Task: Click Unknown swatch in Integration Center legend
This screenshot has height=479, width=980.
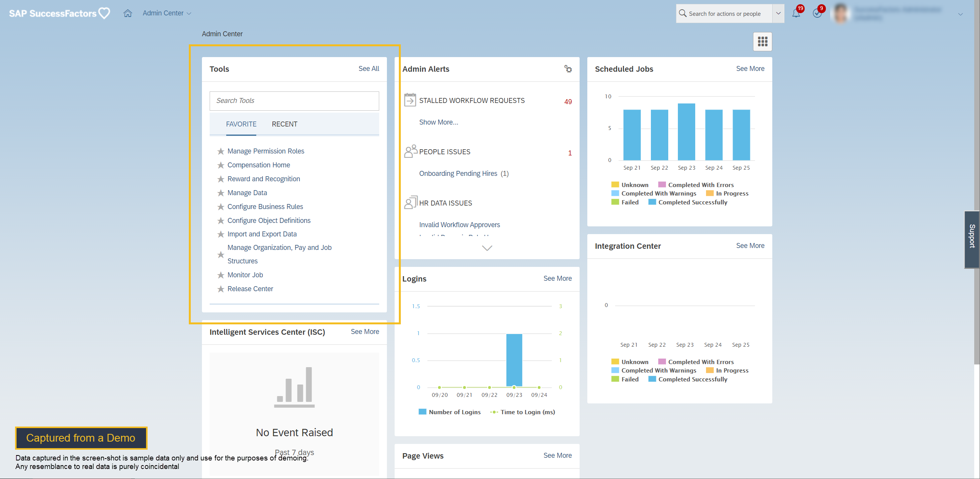Action: (615, 362)
